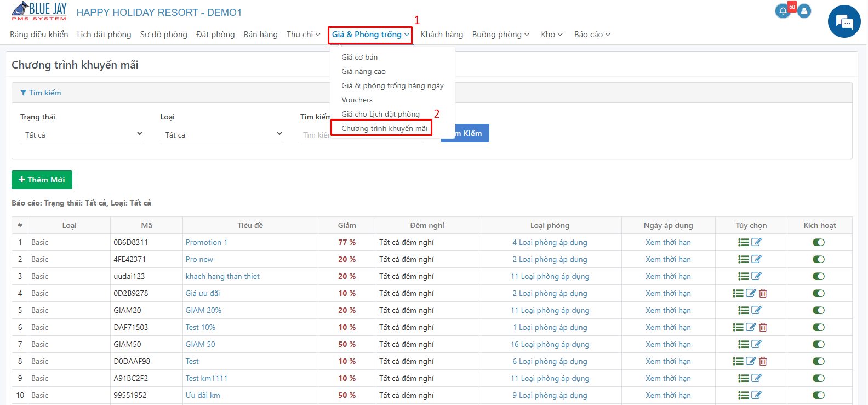Delete the Test 10% promotion
This screenshot has width=868, height=405.
tap(763, 327)
